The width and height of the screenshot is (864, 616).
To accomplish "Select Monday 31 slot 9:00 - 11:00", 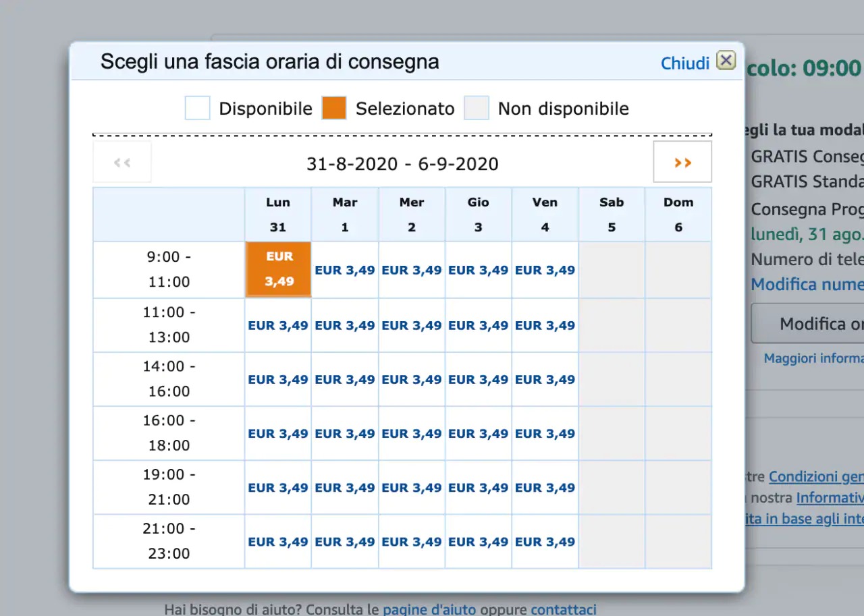I will (x=278, y=269).
